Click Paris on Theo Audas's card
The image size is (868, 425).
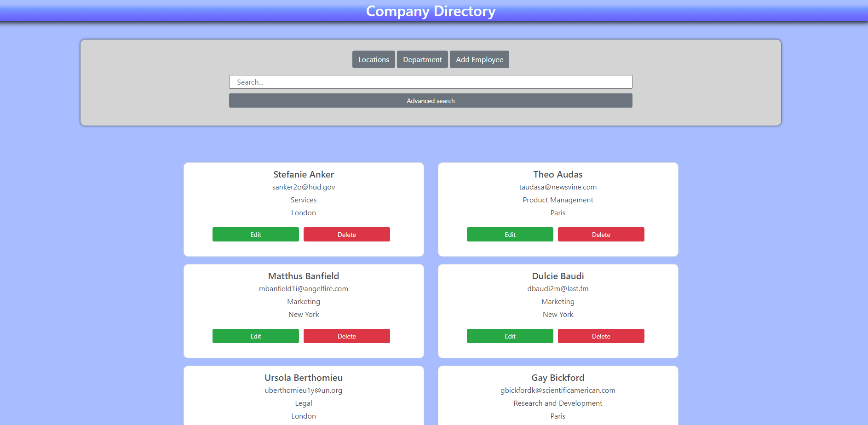tap(558, 213)
